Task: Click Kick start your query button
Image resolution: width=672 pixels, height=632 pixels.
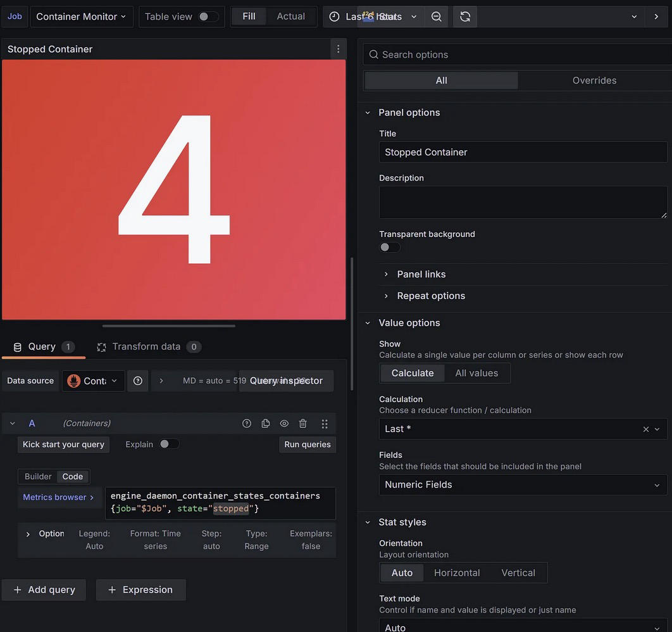Action: (63, 445)
